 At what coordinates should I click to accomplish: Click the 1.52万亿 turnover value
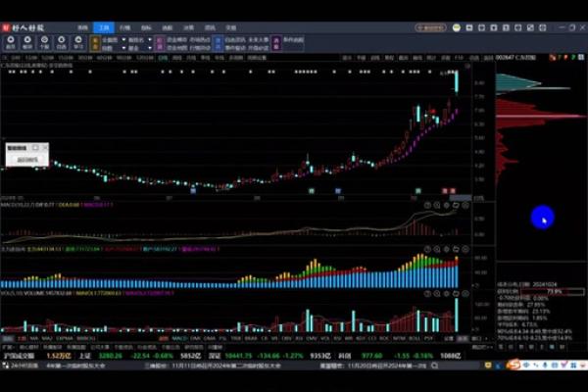click(x=59, y=356)
